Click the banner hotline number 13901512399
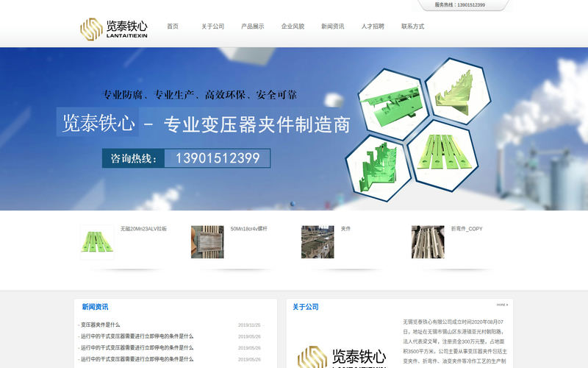588x368 pixels. coord(218,158)
